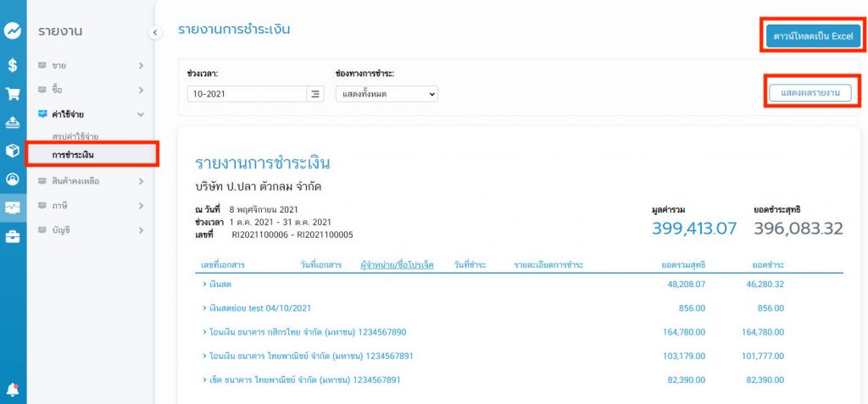Viewport: 868px width, 404px height.
Task: Expand เช็ค ไทยพาณิชย์ 1234567891 row
Action: pos(301,379)
